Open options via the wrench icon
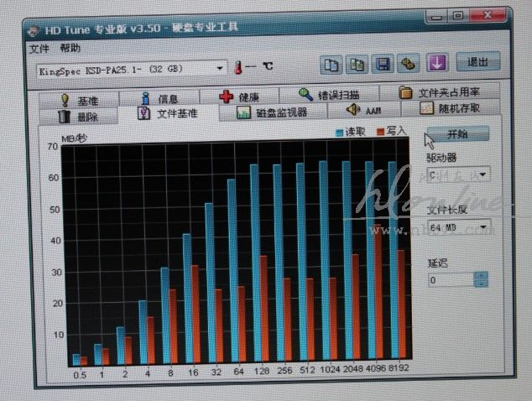Viewport: 532px width, 401px height. [409, 65]
